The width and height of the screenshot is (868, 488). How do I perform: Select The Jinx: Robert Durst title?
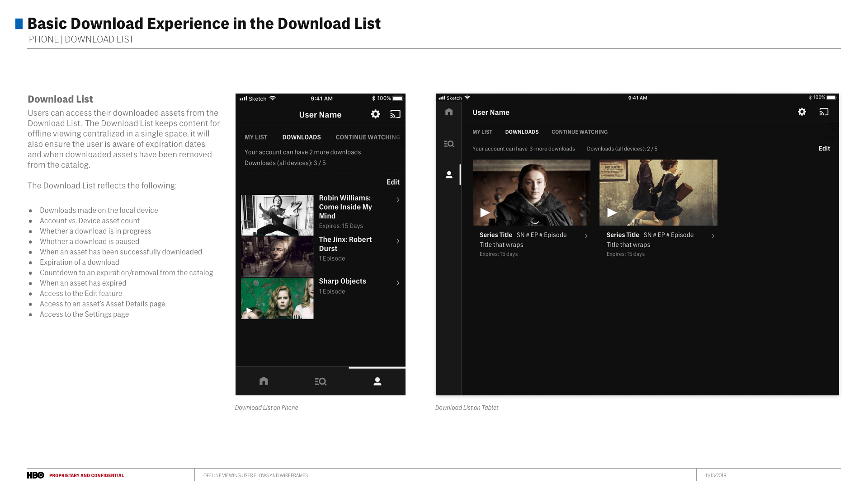(x=345, y=244)
